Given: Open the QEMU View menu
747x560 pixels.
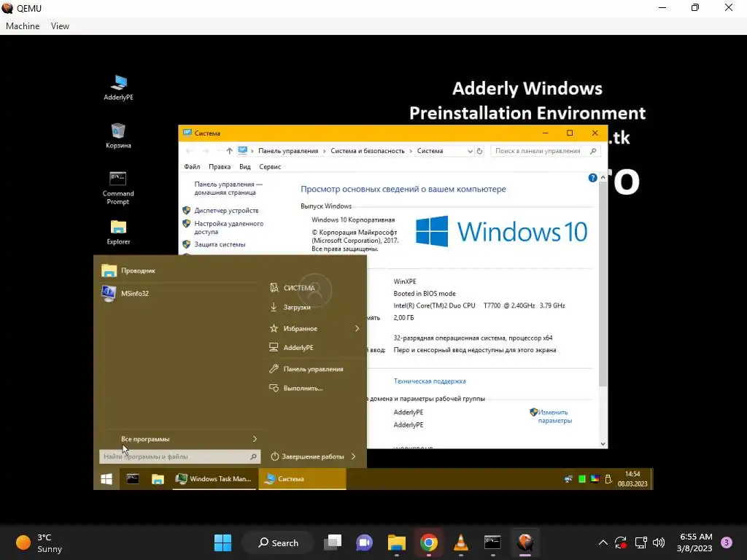Looking at the screenshot, I should click(x=60, y=26).
